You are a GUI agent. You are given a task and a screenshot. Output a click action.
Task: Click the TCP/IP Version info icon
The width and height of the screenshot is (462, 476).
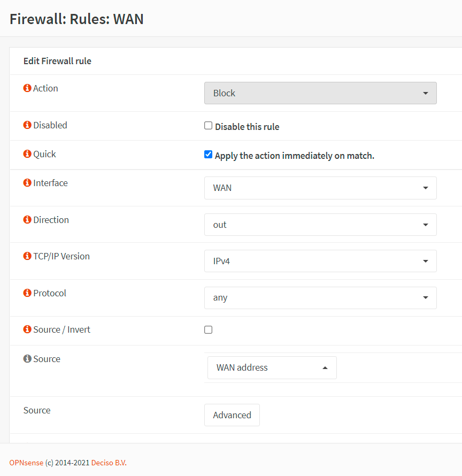[x=27, y=256]
